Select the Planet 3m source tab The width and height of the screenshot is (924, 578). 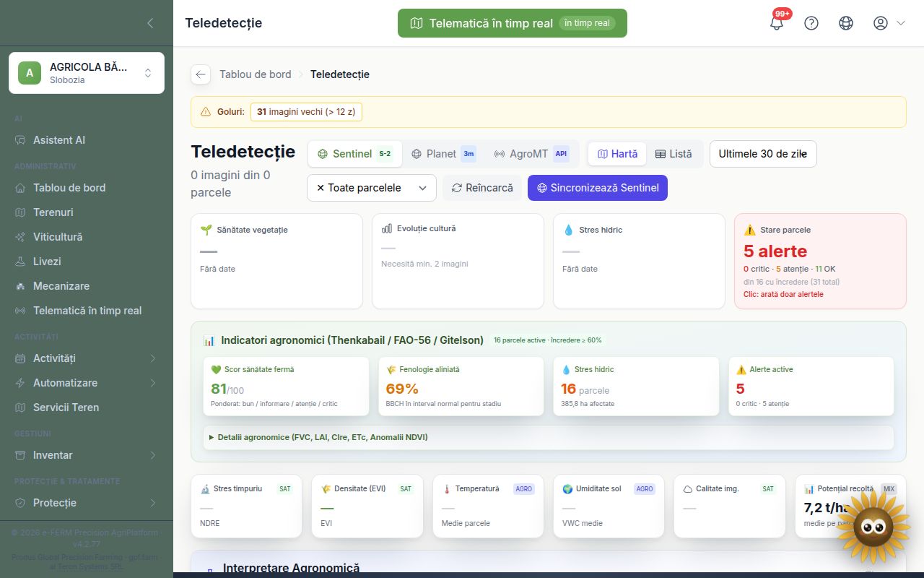[x=443, y=154]
